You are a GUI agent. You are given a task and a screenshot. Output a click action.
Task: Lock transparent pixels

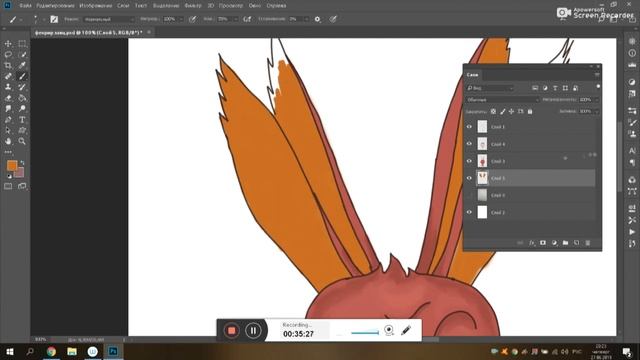pyautogui.click(x=493, y=111)
